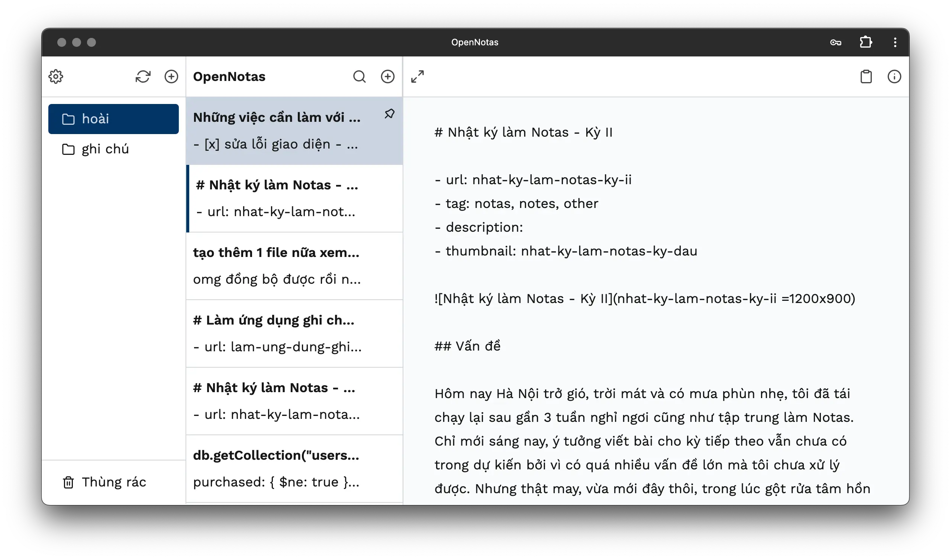Open the three-dot overflow menu
951x560 pixels.
point(895,42)
